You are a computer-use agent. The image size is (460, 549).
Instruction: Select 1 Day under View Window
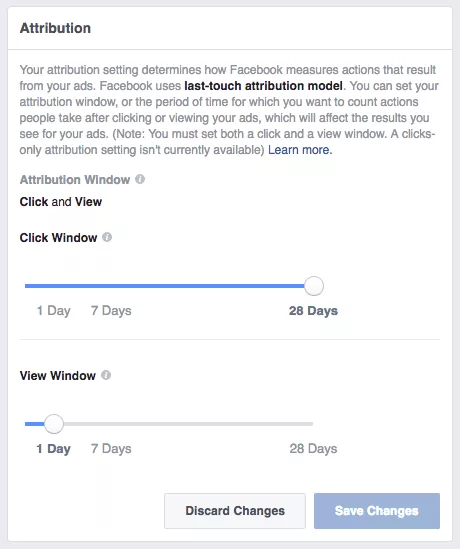tap(54, 449)
